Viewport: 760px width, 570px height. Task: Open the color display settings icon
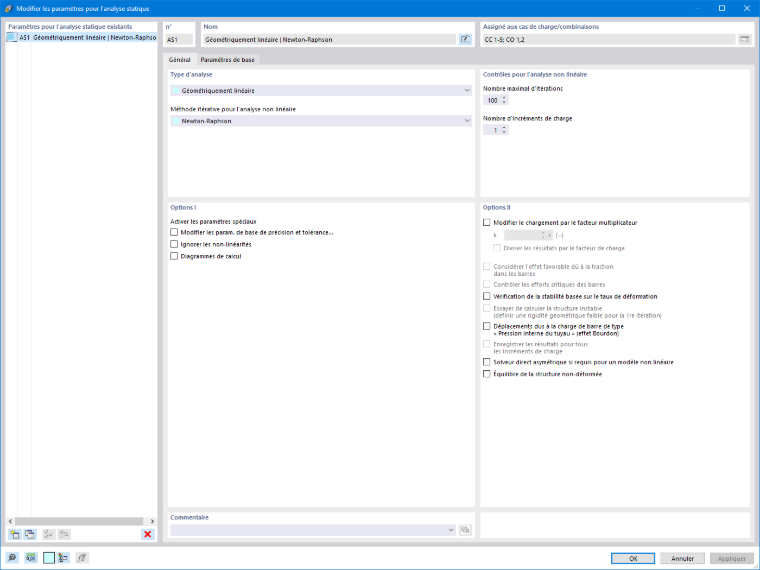click(x=63, y=558)
